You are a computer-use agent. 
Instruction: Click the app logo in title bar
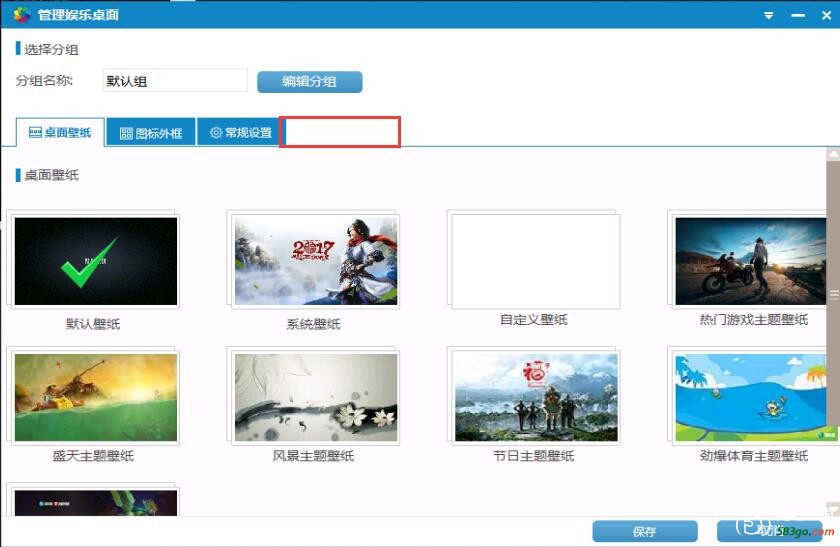(22, 14)
